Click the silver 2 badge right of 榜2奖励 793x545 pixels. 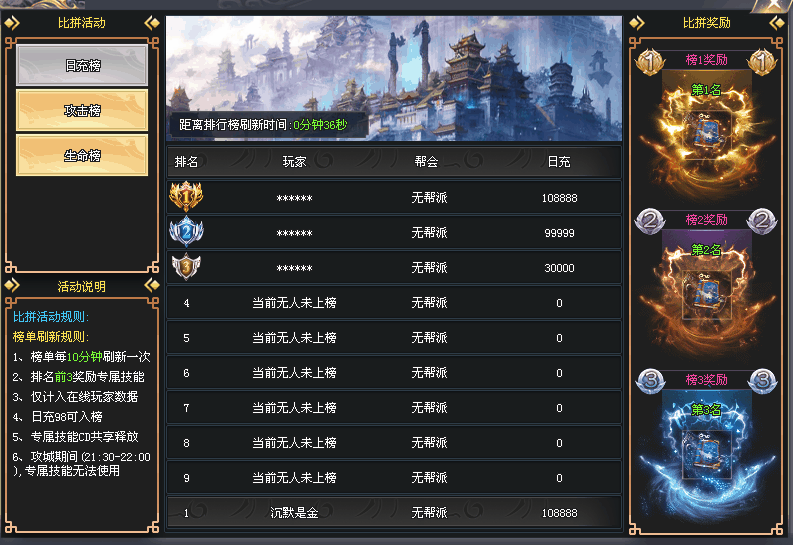click(x=762, y=221)
